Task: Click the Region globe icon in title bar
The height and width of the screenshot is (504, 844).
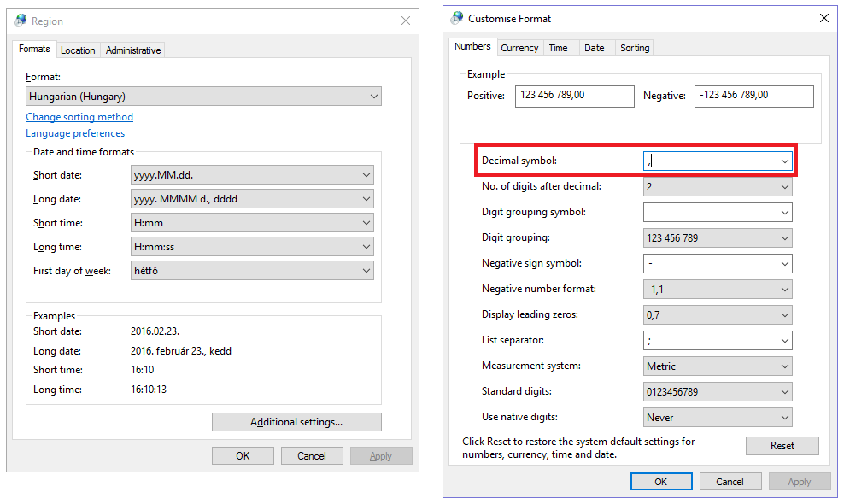Action: coord(21,21)
